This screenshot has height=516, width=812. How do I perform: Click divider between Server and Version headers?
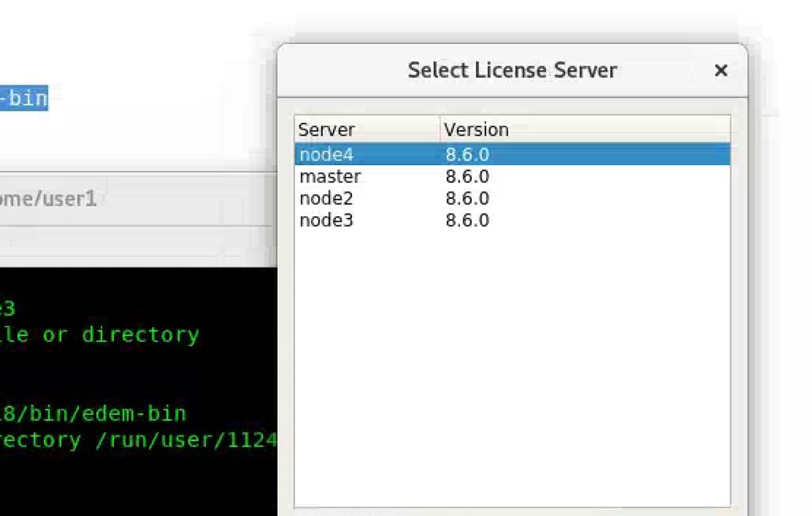click(440, 129)
